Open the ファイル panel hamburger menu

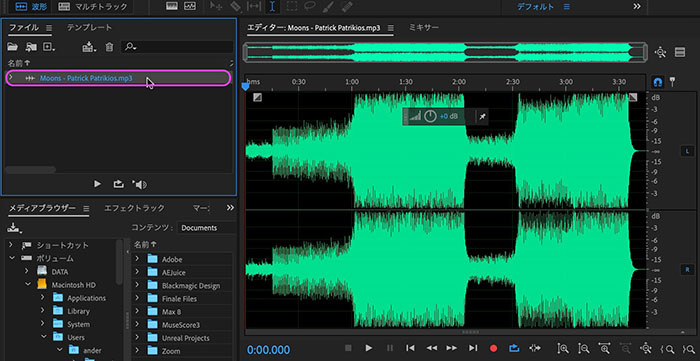pyautogui.click(x=49, y=28)
